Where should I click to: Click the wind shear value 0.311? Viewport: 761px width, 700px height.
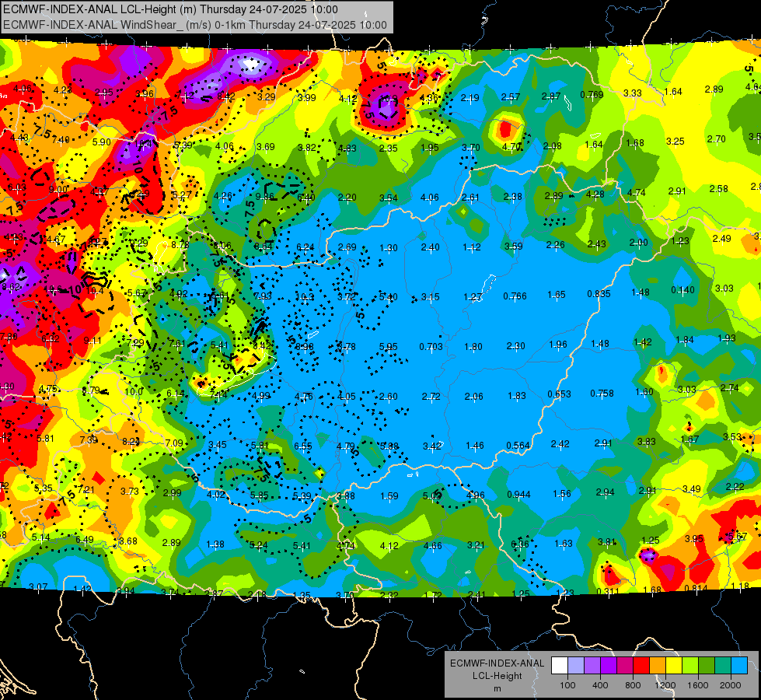point(608,591)
